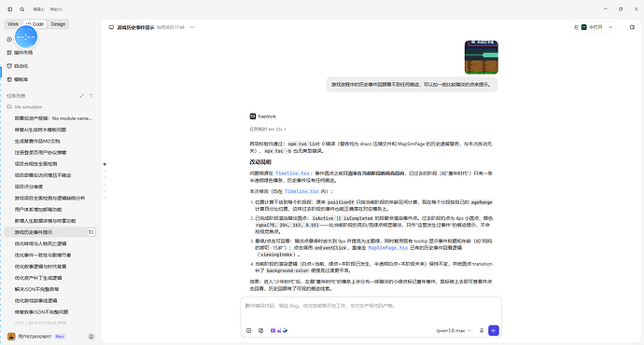Click the 在…中打开 open-in button
Image resolution: width=644 pixels, height=345 pixels.
tap(588, 27)
